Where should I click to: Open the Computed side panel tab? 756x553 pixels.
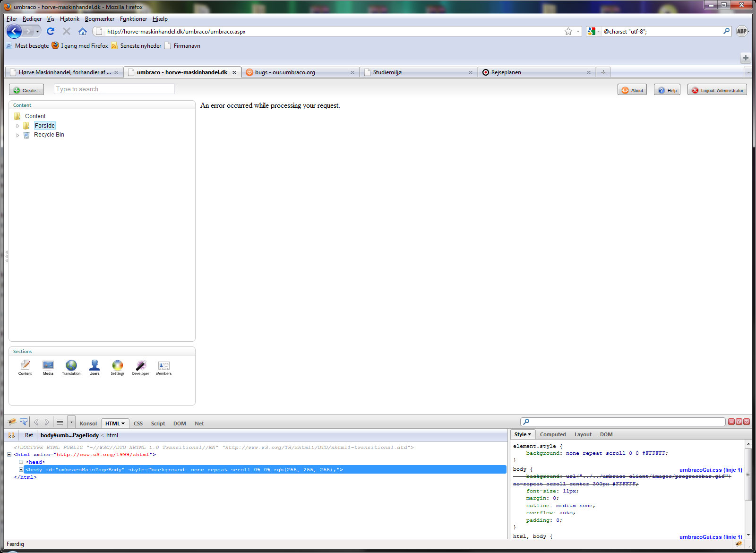553,434
